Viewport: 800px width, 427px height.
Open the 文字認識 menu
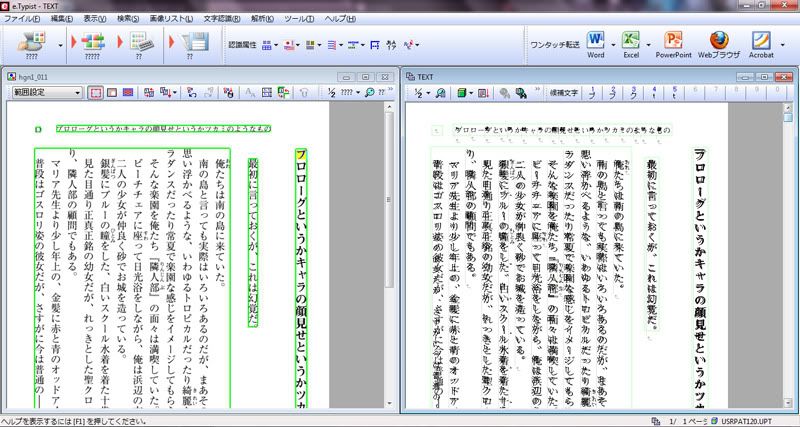point(222,19)
